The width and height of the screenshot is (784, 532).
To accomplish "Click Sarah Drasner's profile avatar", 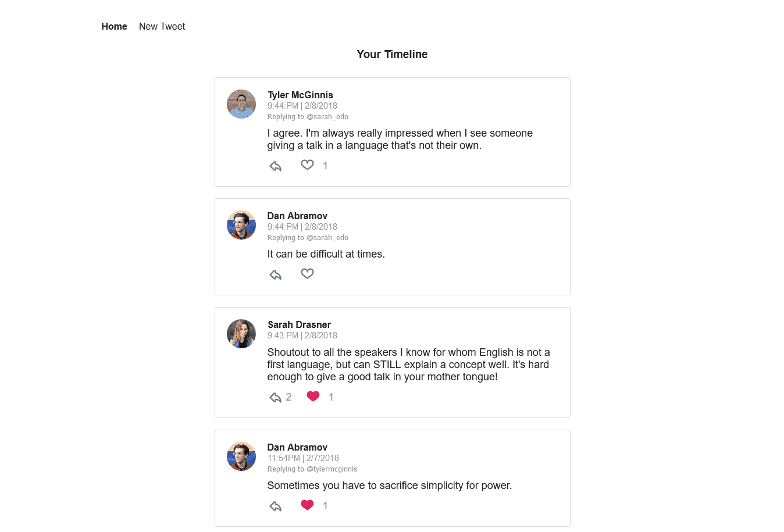I will (x=241, y=334).
